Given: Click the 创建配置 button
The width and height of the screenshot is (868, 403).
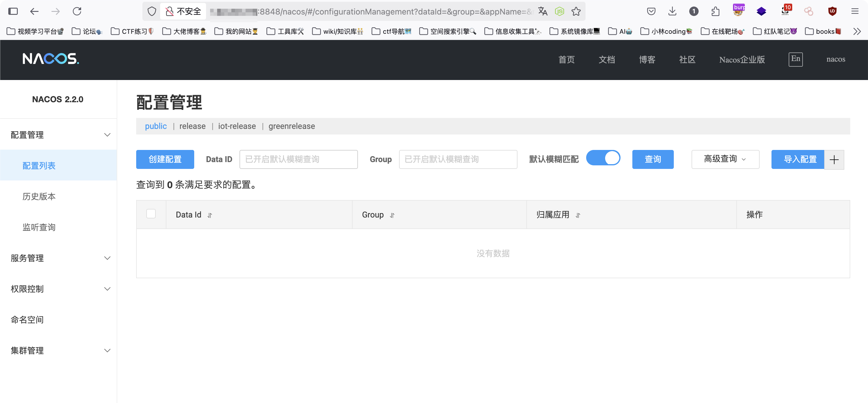Looking at the screenshot, I should pos(165,159).
